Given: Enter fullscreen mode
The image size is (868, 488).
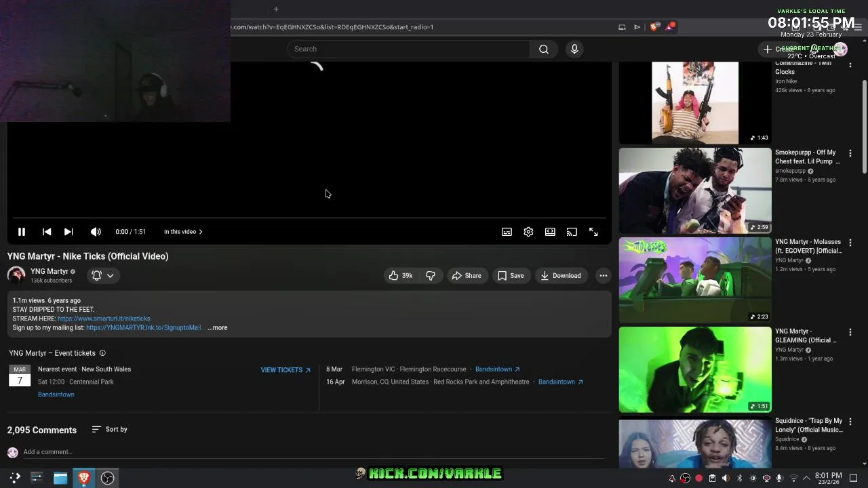Looking at the screenshot, I should (x=593, y=232).
